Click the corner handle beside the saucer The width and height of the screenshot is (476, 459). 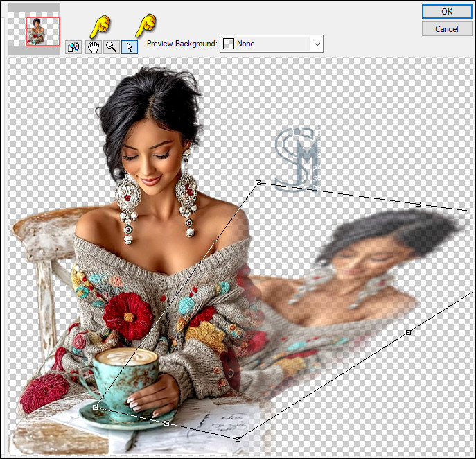point(96,407)
